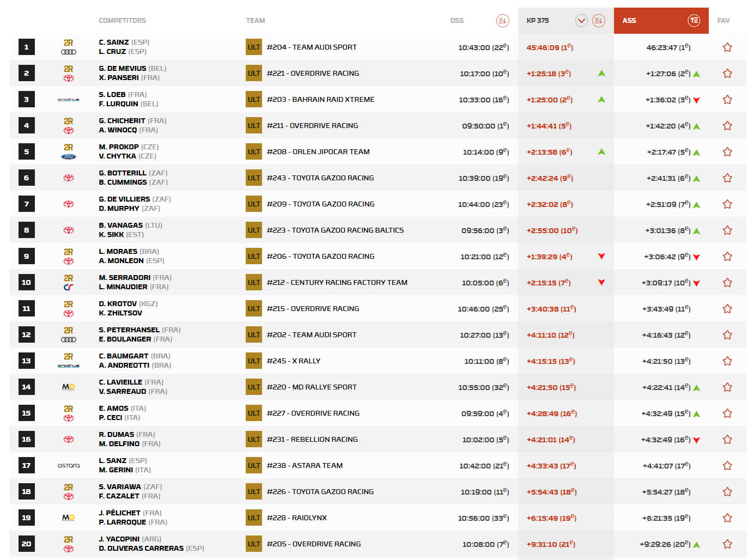Open competitor G. Chicherit's entry

[x=122, y=121]
